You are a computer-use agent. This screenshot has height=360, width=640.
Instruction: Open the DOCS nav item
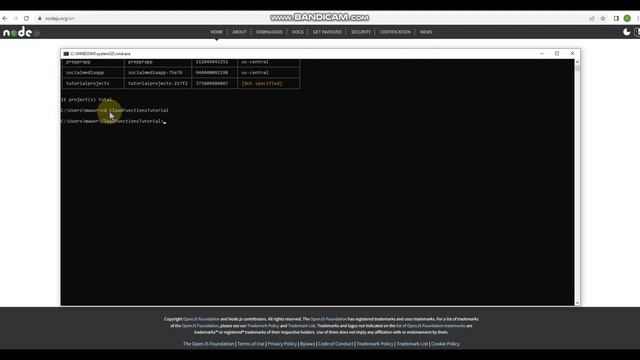point(298,32)
